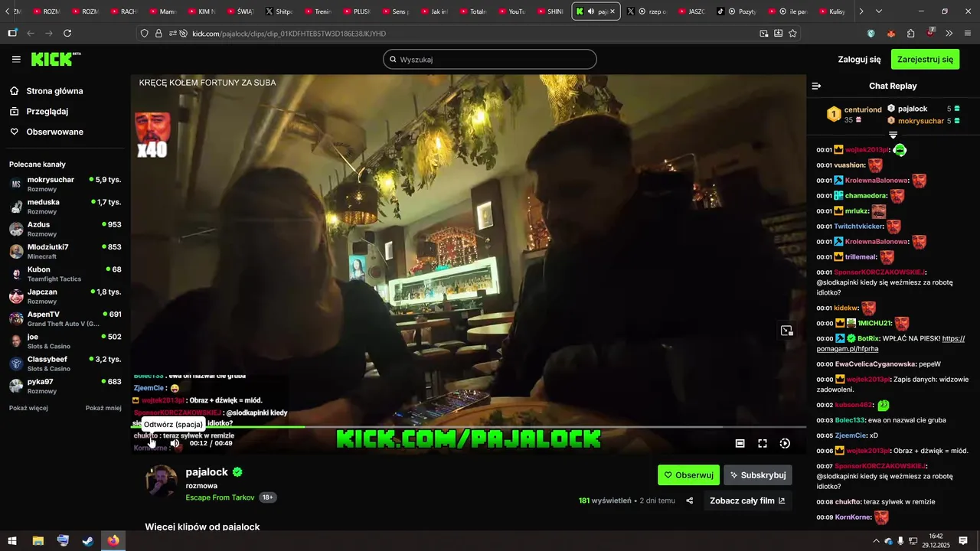
Task: Open site security padlock icon
Action: pos(158,33)
